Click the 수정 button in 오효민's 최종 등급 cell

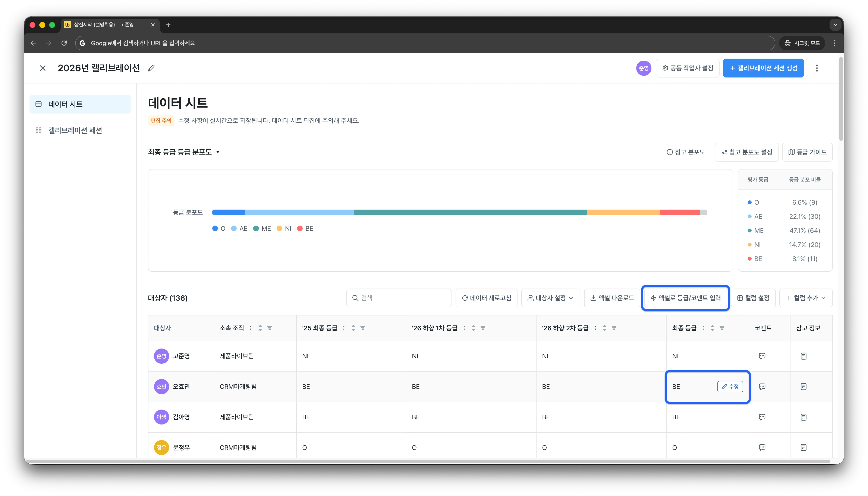tap(730, 387)
